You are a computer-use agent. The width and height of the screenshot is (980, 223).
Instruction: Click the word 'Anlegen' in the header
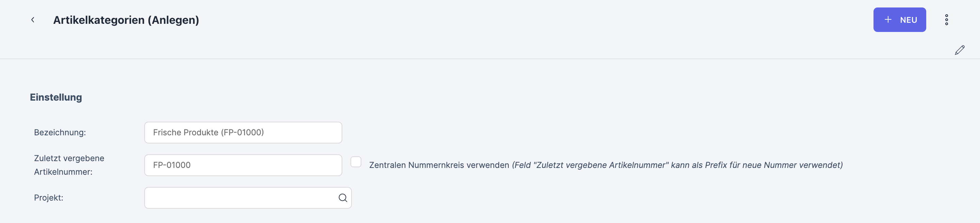(173, 20)
